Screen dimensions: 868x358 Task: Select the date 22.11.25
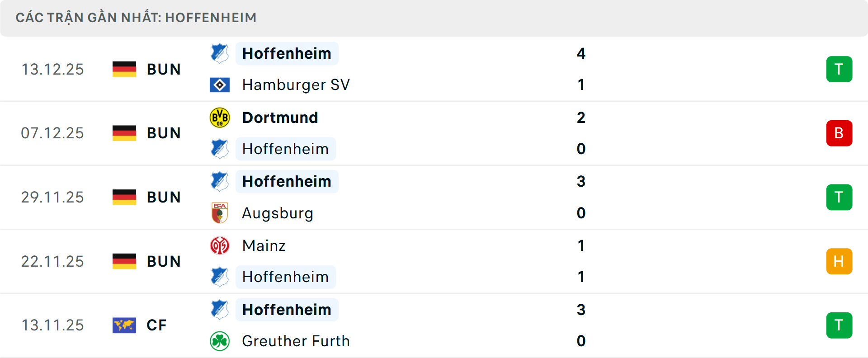click(52, 261)
